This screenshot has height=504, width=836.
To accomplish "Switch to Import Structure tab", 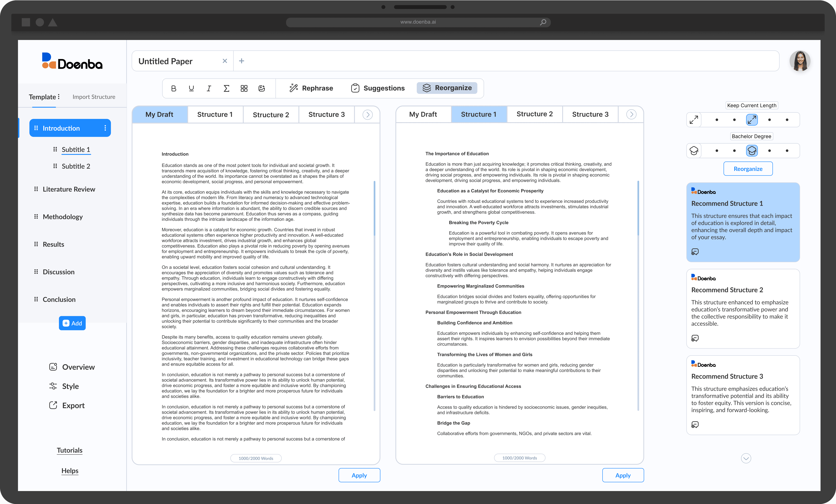I will (94, 97).
